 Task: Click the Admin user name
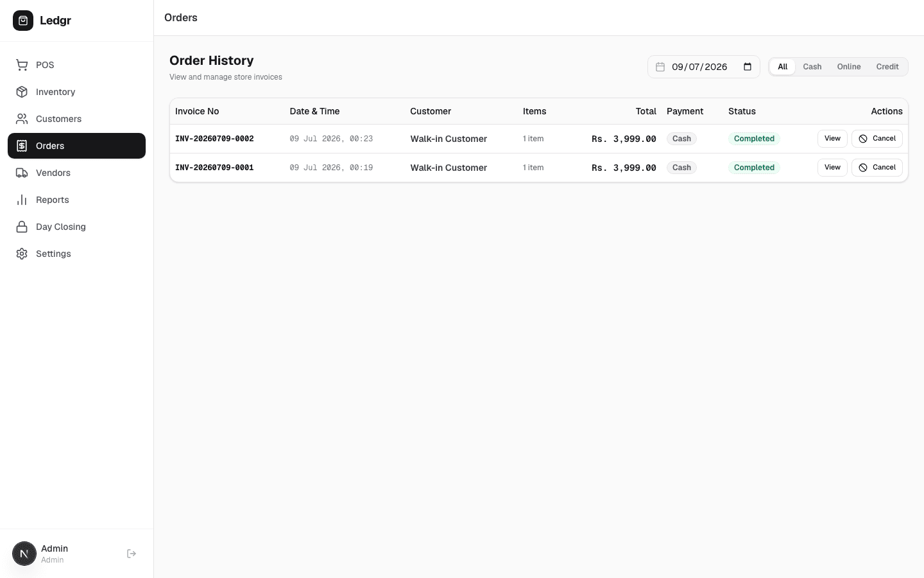point(55,548)
